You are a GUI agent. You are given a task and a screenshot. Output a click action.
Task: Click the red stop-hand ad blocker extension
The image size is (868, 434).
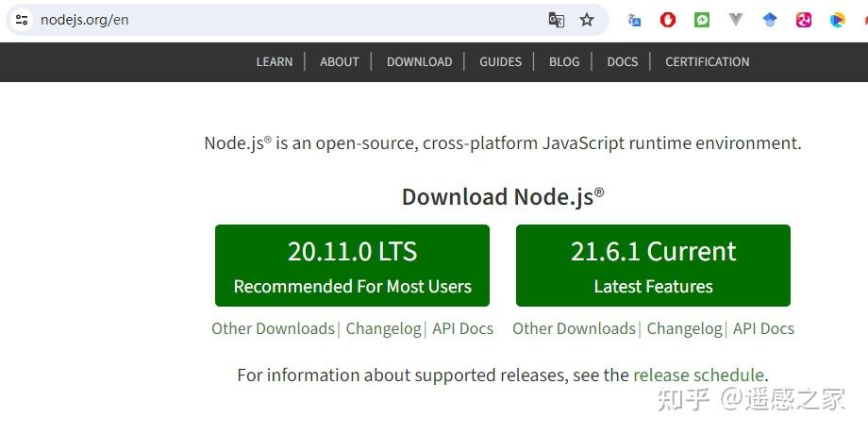pos(668,20)
